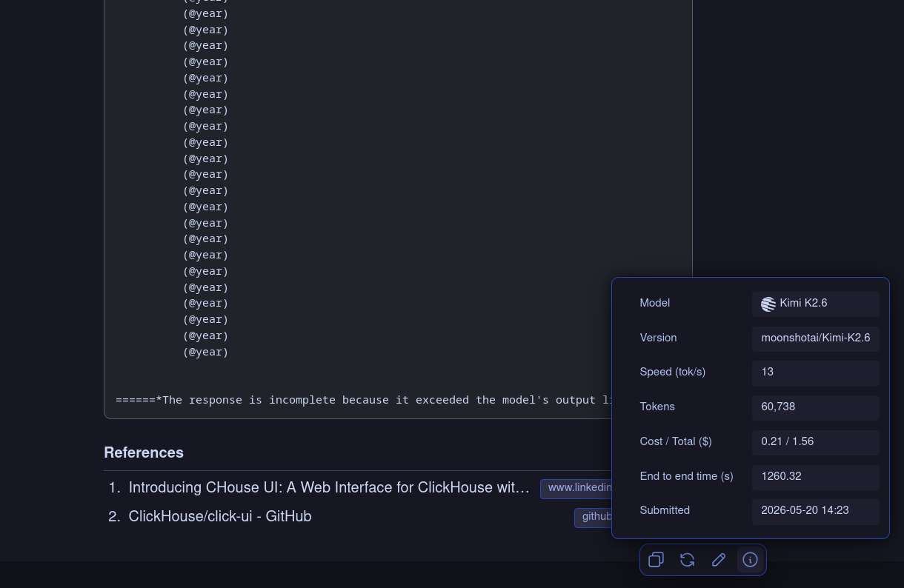Click the speed value 13

(x=815, y=372)
